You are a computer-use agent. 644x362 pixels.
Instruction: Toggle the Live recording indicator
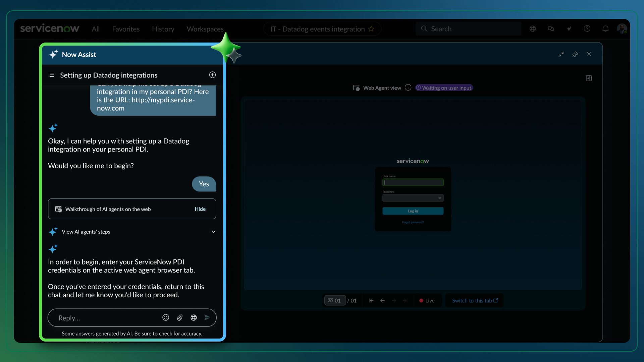pyautogui.click(x=427, y=301)
